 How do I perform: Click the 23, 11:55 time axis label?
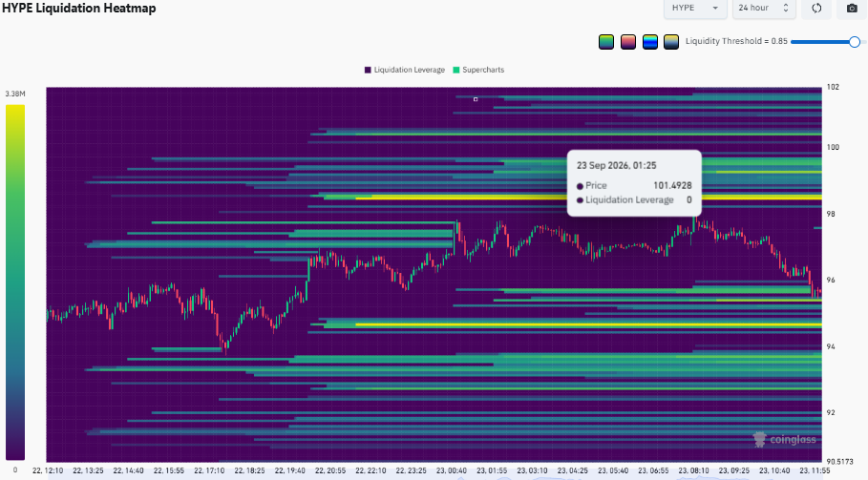[815, 470]
